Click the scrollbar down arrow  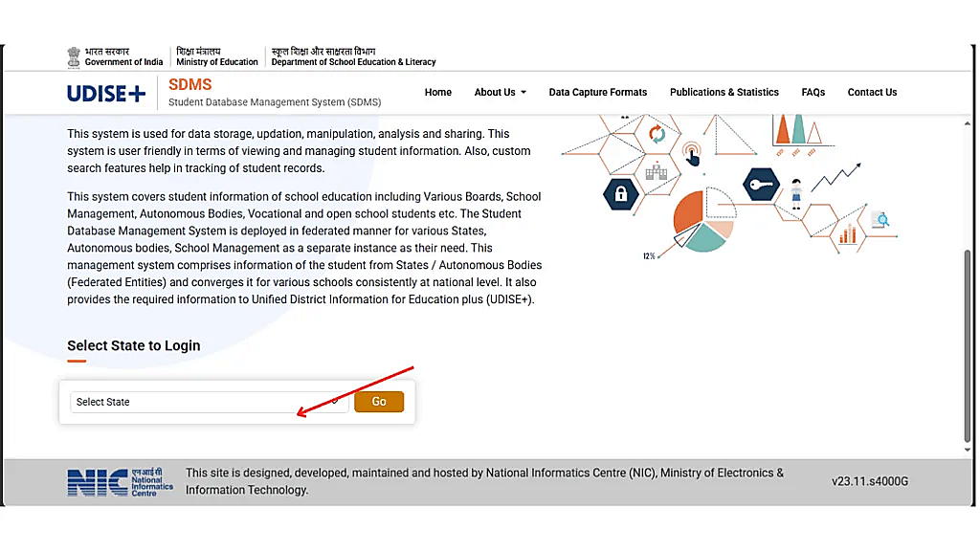tap(967, 450)
